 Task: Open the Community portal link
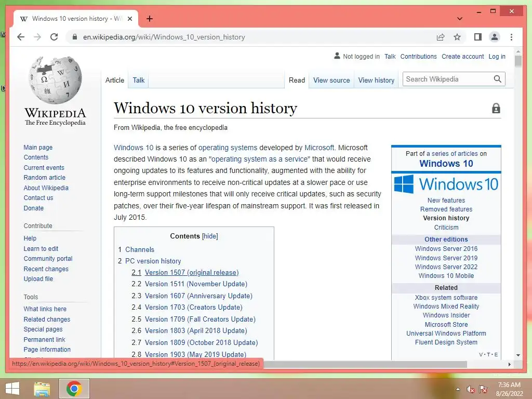coord(48,259)
